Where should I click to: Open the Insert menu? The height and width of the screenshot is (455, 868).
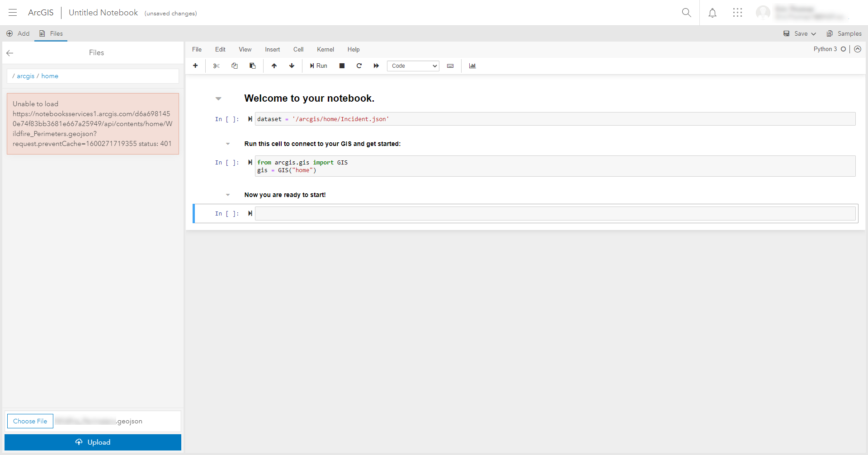click(x=273, y=50)
